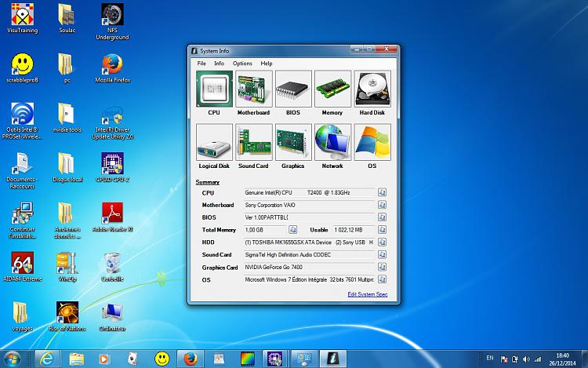
Task: Open the Info menu
Action: pos(219,64)
